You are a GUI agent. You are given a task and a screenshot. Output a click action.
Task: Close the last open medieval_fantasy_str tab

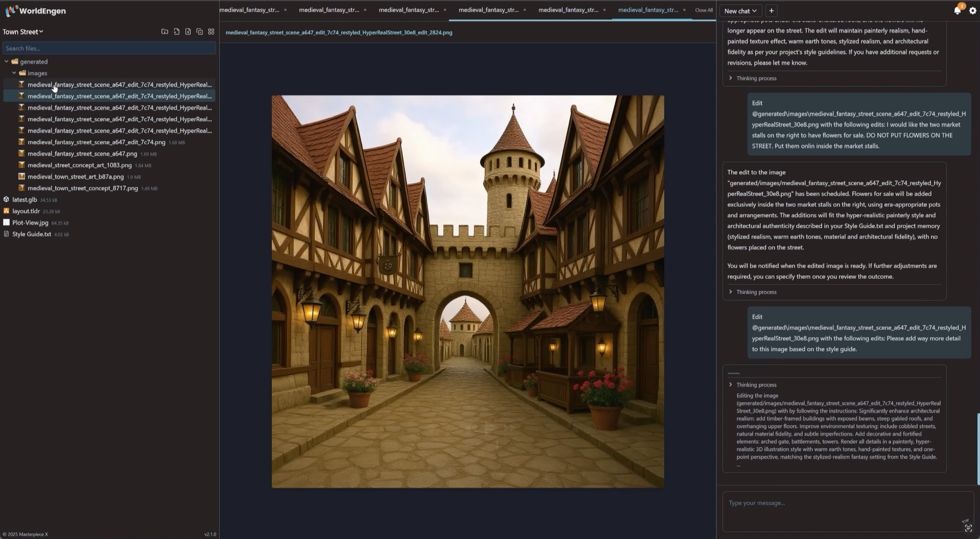click(x=684, y=10)
